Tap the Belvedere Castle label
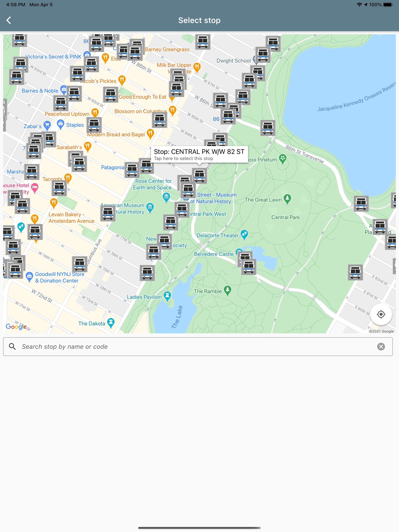Image resolution: width=399 pixels, height=532 pixels. click(214, 254)
